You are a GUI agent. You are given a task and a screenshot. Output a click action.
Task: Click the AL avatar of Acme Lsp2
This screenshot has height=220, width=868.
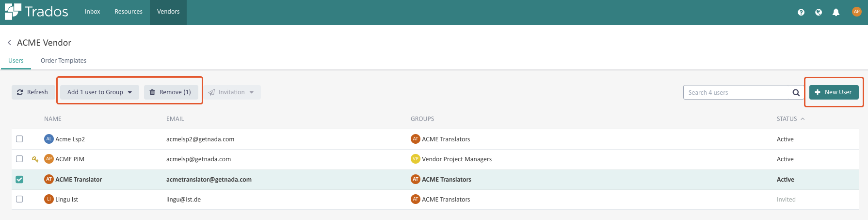[48, 139]
